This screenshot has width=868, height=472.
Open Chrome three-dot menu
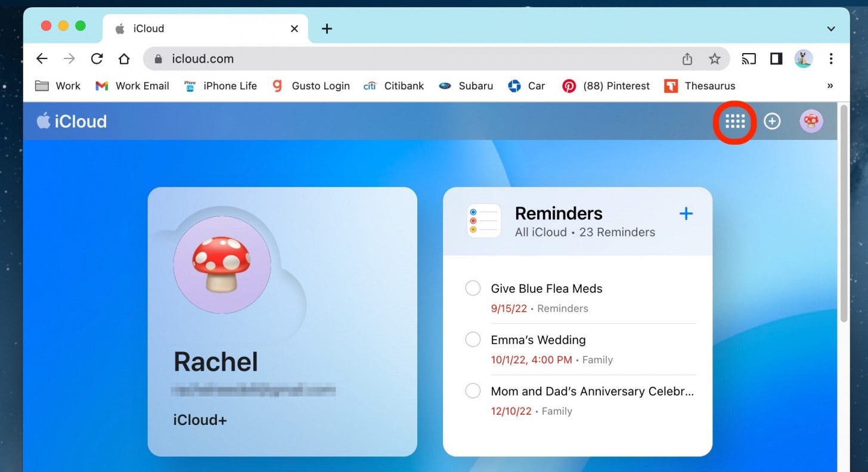[x=831, y=59]
